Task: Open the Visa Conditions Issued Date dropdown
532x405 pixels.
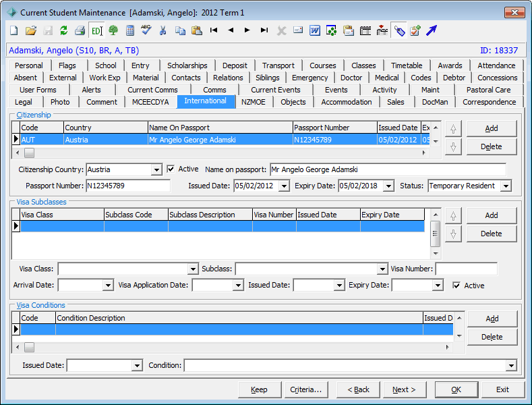Action: (137, 366)
